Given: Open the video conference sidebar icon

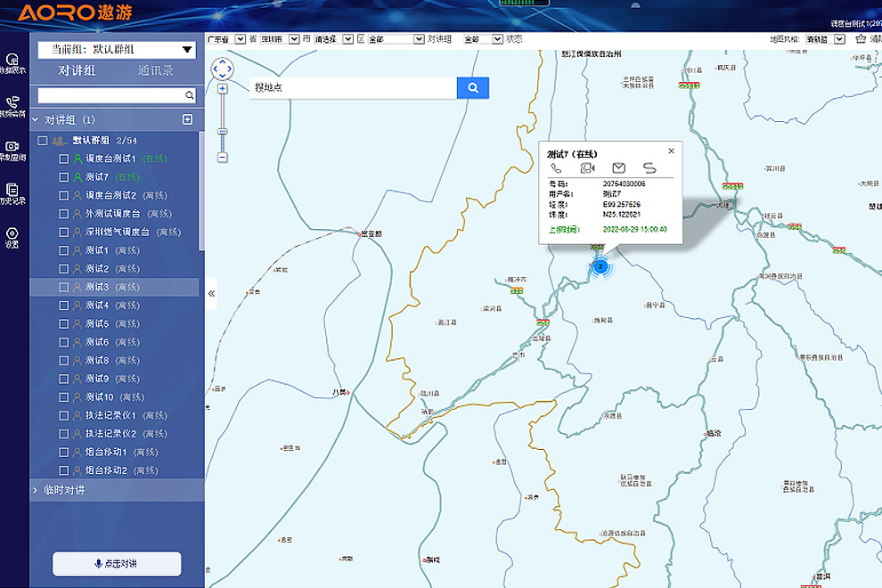Looking at the screenshot, I should [x=12, y=102].
